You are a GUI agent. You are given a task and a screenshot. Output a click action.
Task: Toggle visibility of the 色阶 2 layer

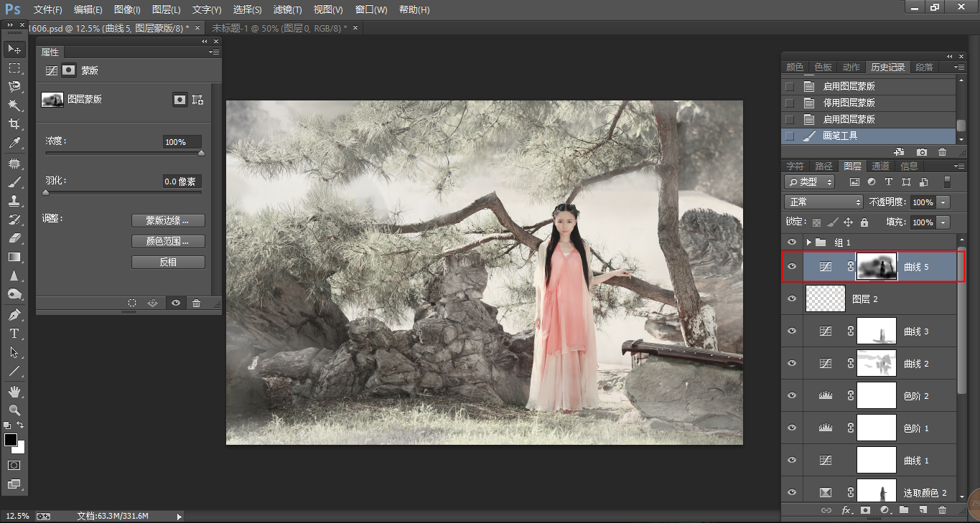click(x=792, y=396)
